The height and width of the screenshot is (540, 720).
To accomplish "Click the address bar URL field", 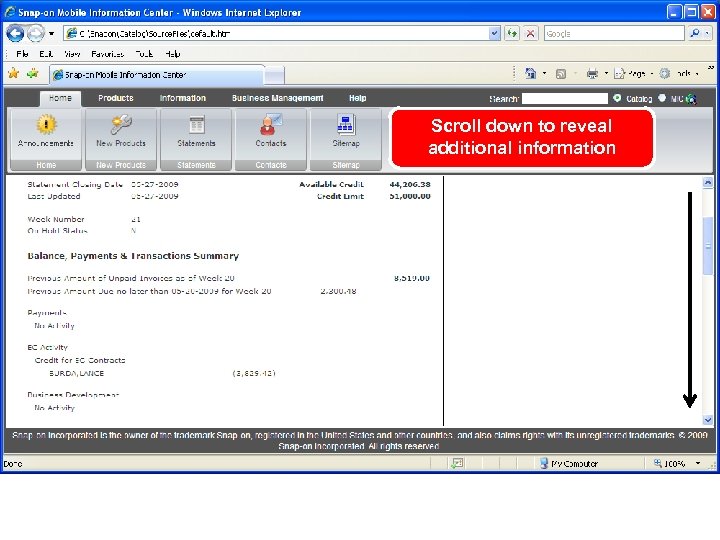I will 276,33.
